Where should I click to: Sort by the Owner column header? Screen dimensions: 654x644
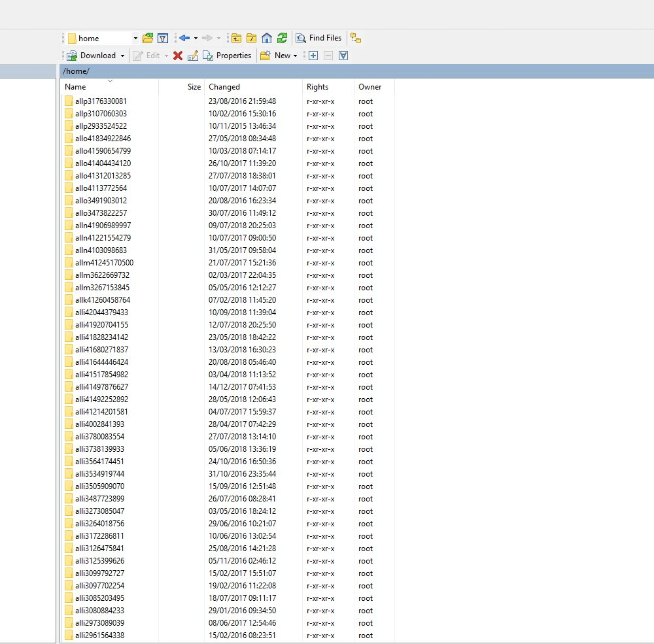tap(374, 87)
